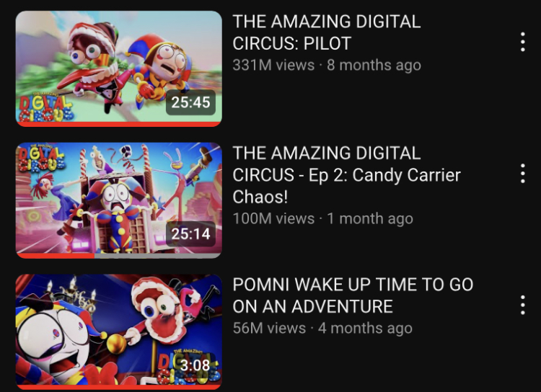Click the 100M views · 1 month ago text
541x392 pixels.
click(x=322, y=218)
